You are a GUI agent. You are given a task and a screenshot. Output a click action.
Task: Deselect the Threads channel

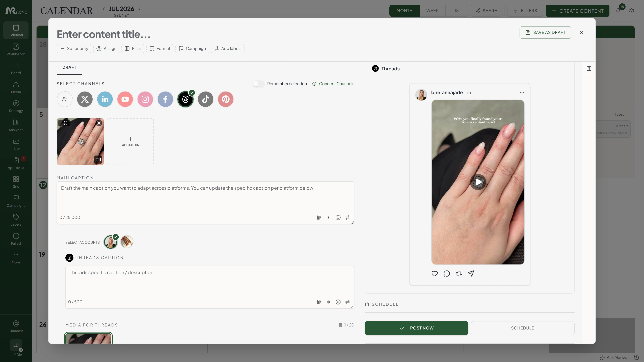(185, 99)
